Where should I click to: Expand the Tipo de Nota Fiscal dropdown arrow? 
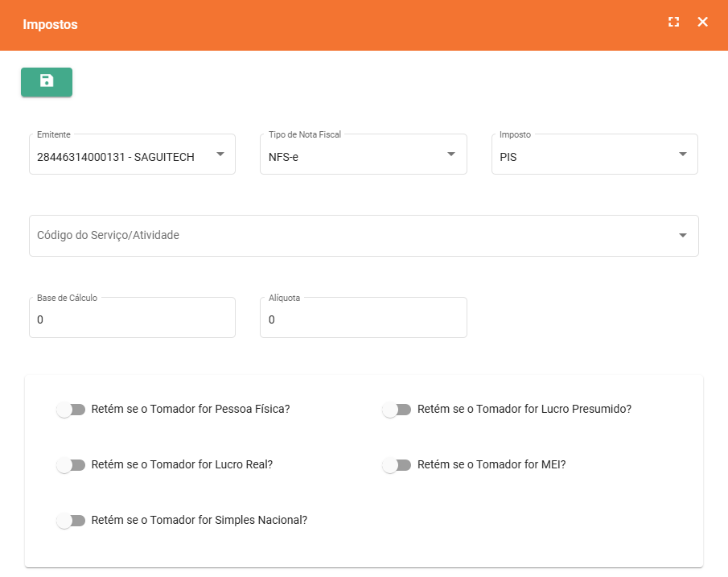point(451,155)
